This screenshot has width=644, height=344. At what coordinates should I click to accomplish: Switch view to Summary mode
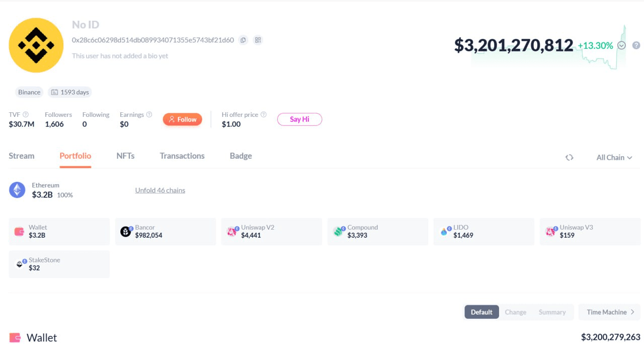(552, 312)
